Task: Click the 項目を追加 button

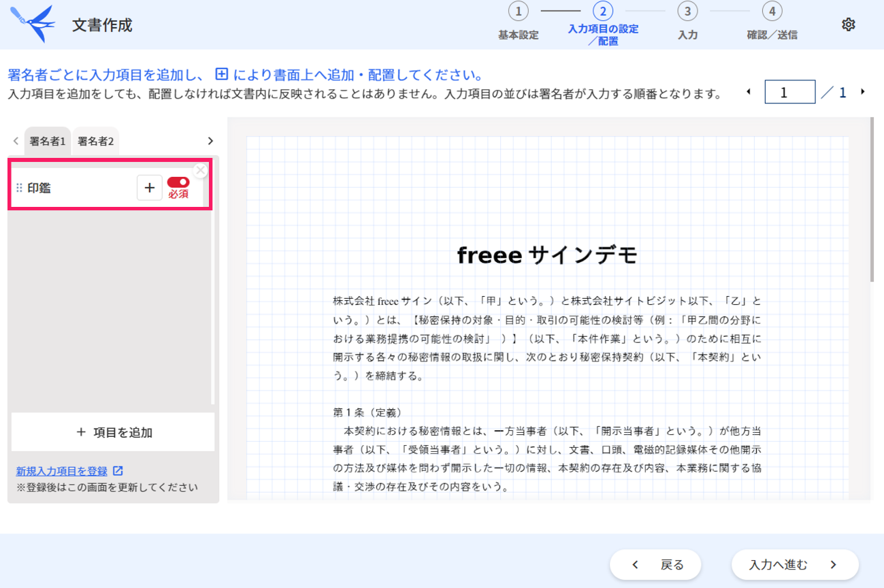Action: click(x=113, y=432)
